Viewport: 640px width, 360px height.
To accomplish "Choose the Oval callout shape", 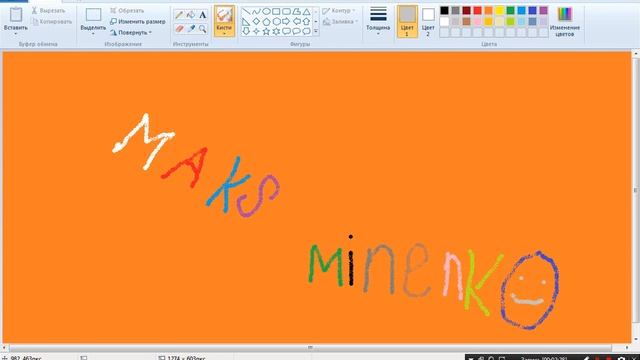I will tap(296, 31).
